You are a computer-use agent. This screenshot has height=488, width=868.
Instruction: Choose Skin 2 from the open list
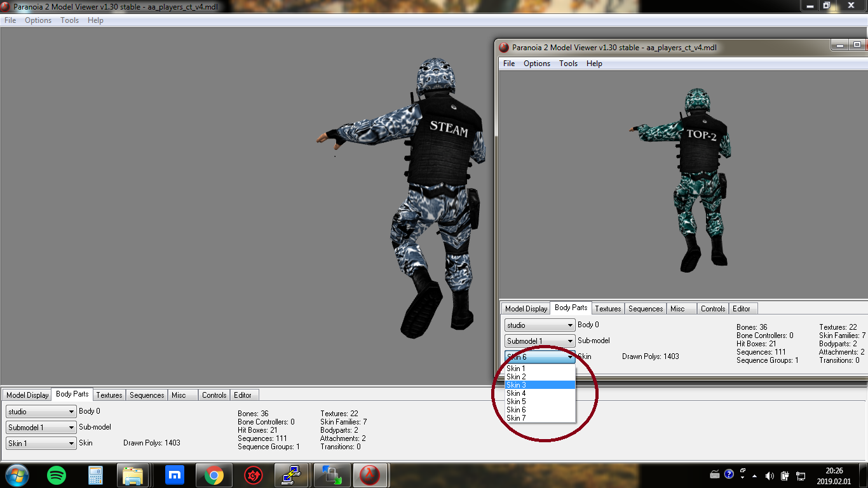click(539, 377)
